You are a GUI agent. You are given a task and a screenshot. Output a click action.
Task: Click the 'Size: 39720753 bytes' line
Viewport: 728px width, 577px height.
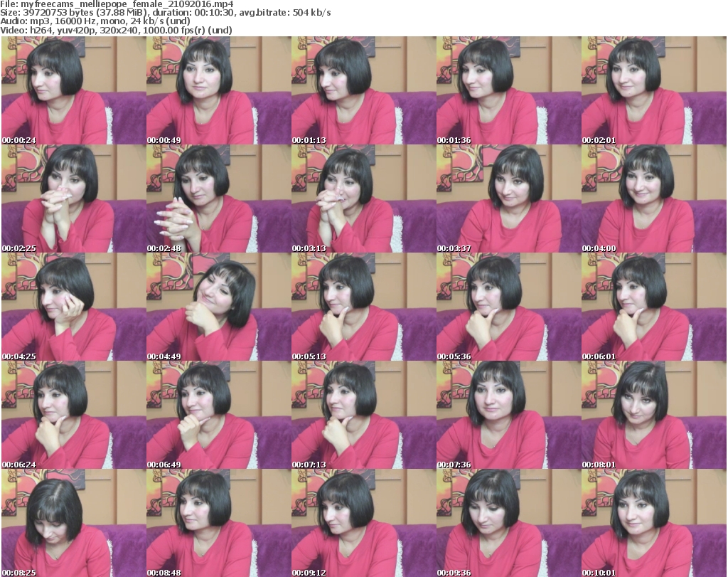165,13
